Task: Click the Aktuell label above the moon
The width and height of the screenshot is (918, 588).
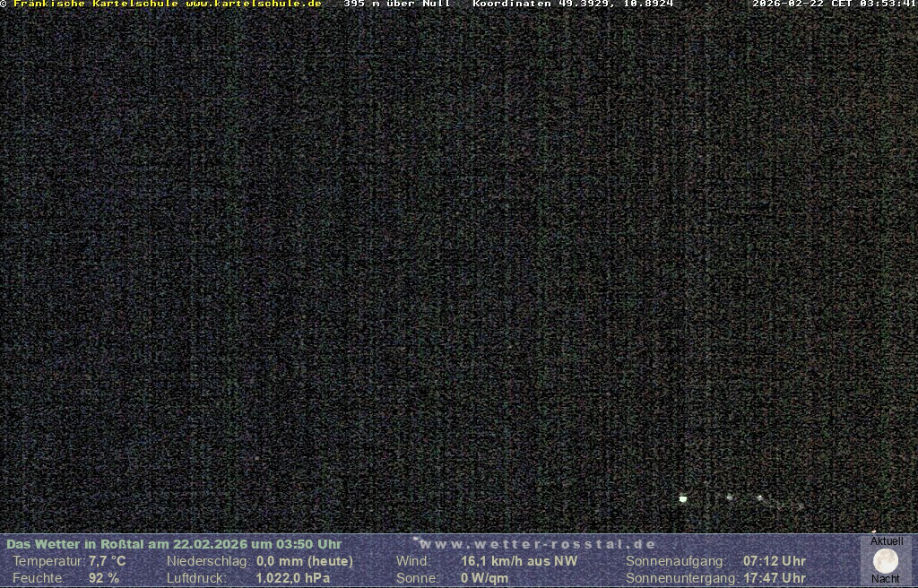Action: [887, 541]
